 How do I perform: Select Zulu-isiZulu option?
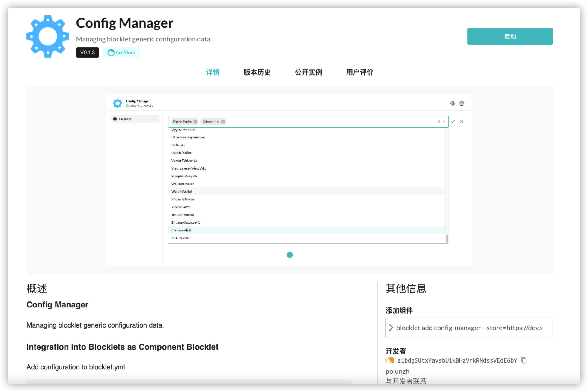tap(307, 238)
